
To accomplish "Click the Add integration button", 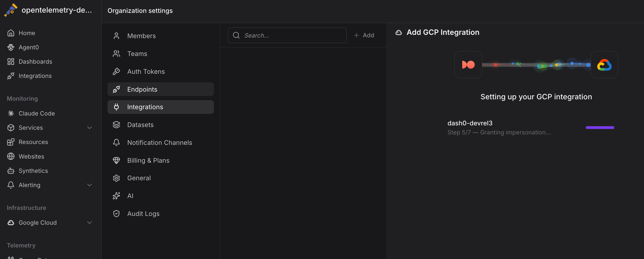I will [364, 35].
